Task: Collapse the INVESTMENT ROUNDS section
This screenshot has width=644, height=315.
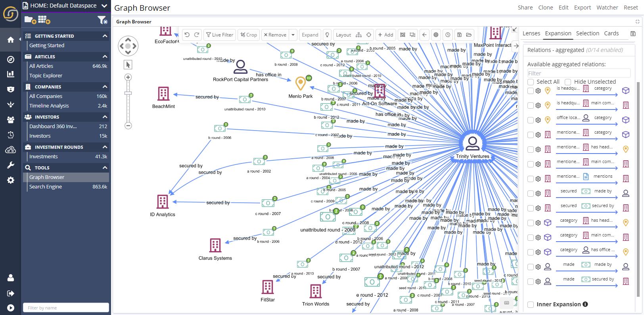Action: tap(105, 147)
